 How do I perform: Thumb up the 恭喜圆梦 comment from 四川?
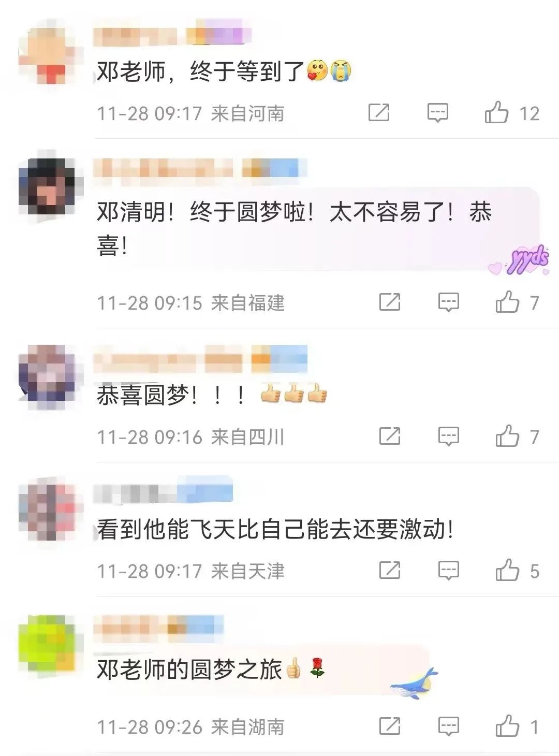[507, 437]
